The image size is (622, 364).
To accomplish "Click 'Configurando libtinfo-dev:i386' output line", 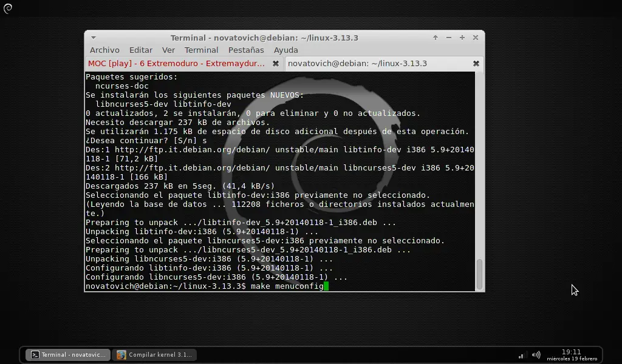I will click(209, 268).
